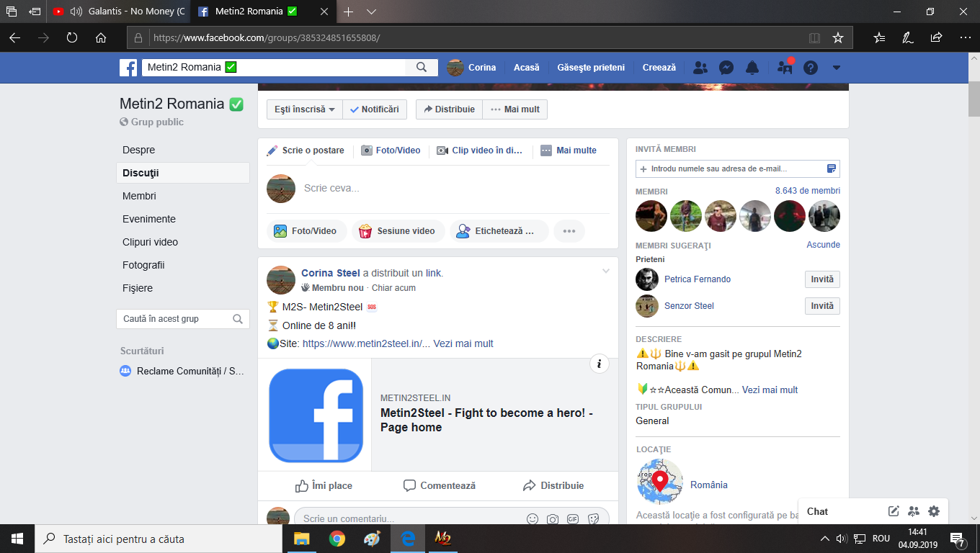Click Foto/Video pill button in composer

pos(306,231)
